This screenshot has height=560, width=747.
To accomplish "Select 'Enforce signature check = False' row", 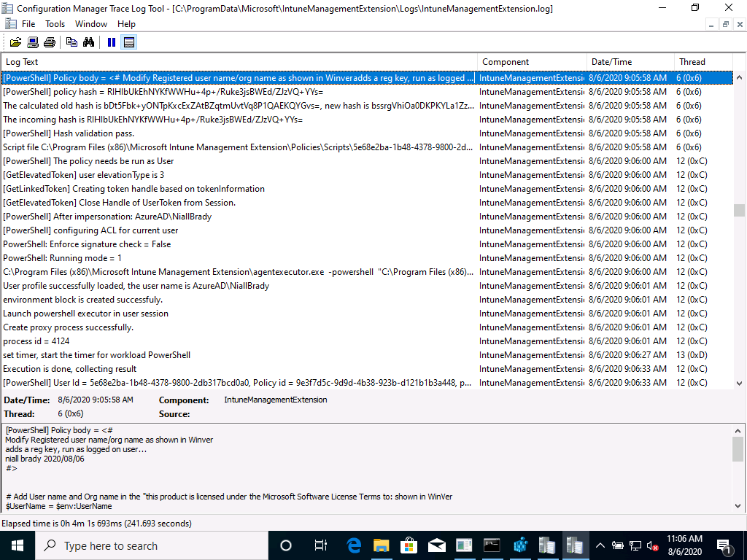I will pyautogui.click(x=367, y=244).
